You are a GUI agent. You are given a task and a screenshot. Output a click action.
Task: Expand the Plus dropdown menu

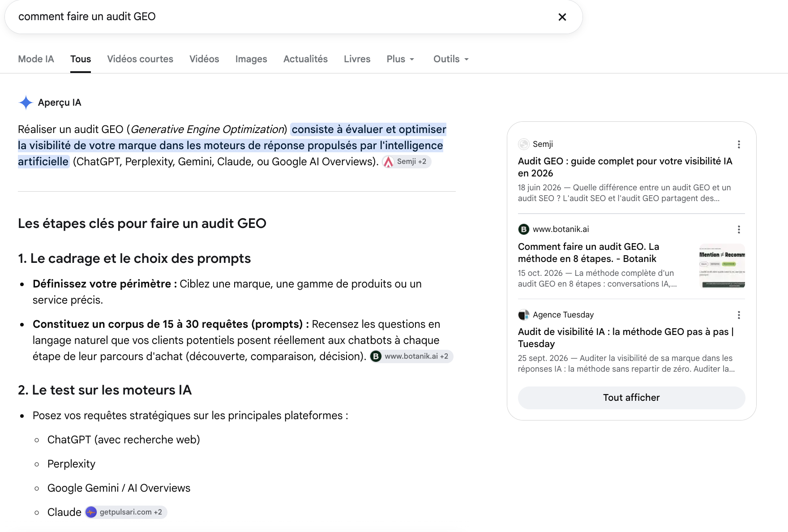click(x=401, y=59)
